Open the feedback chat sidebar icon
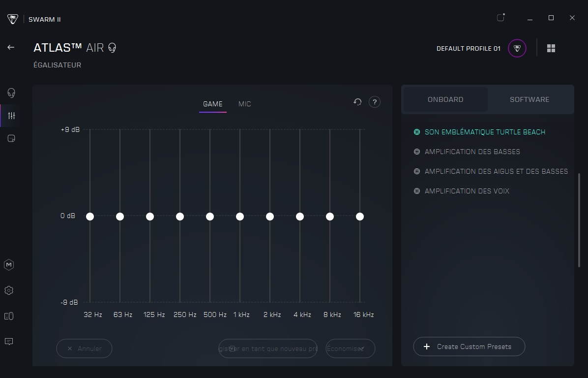588x378 pixels. click(9, 342)
